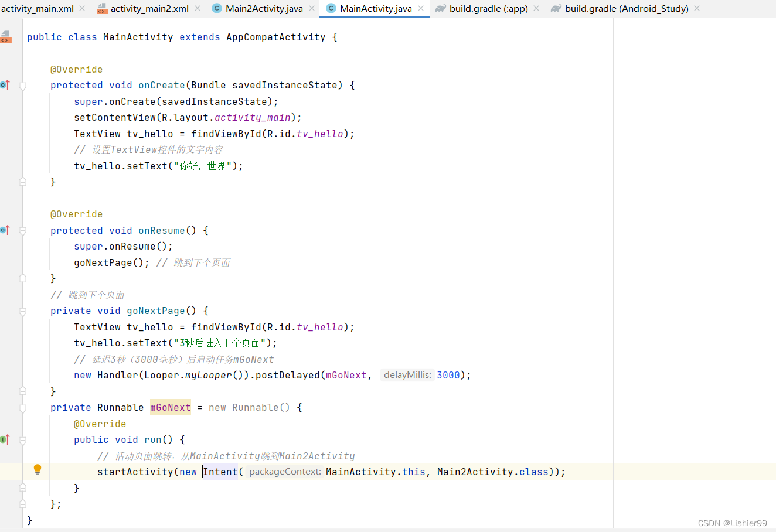Click the @Override annotation above onCreate
The image size is (776, 532).
tap(76, 69)
